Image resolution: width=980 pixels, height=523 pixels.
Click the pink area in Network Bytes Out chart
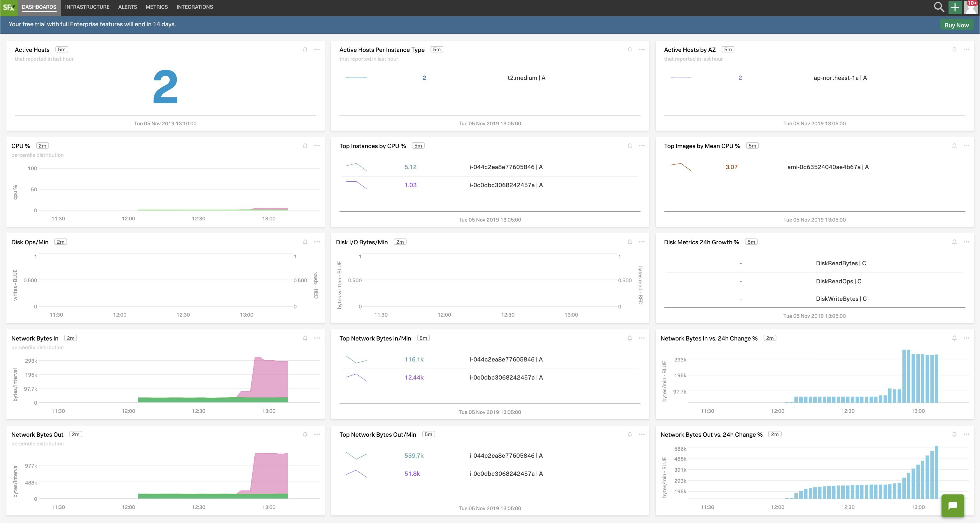pyautogui.click(x=270, y=472)
